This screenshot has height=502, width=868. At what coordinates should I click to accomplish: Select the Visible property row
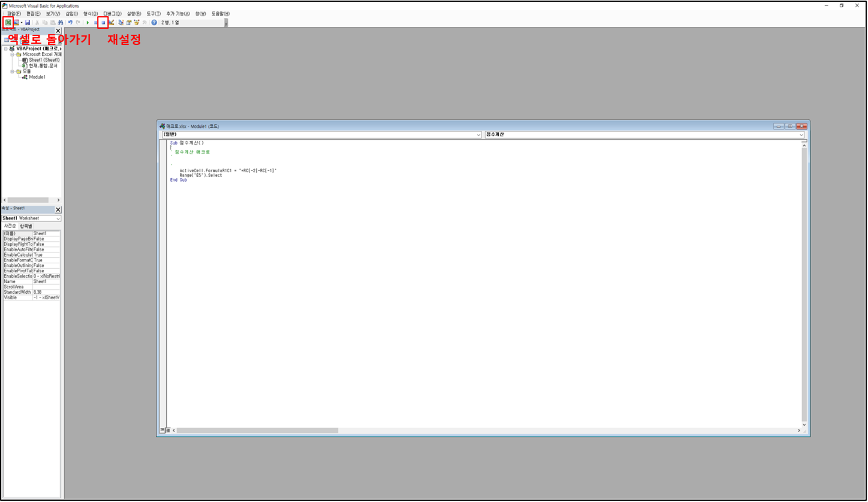point(31,297)
